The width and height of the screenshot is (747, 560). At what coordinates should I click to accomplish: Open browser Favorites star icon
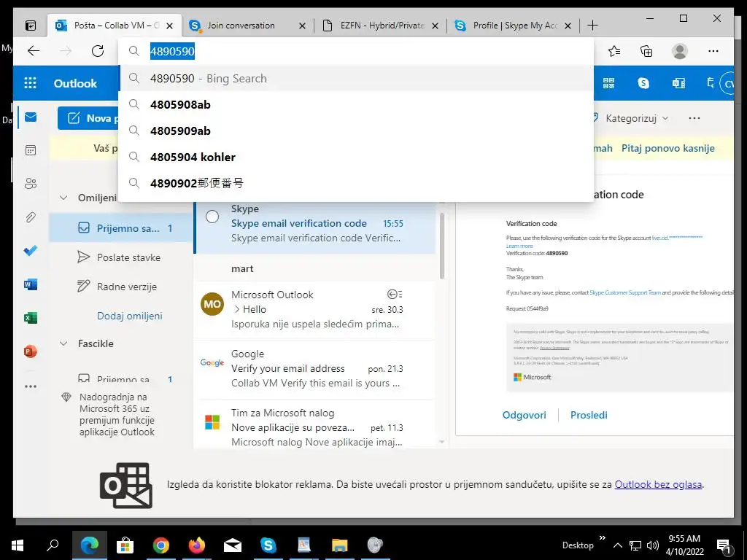[x=614, y=51]
